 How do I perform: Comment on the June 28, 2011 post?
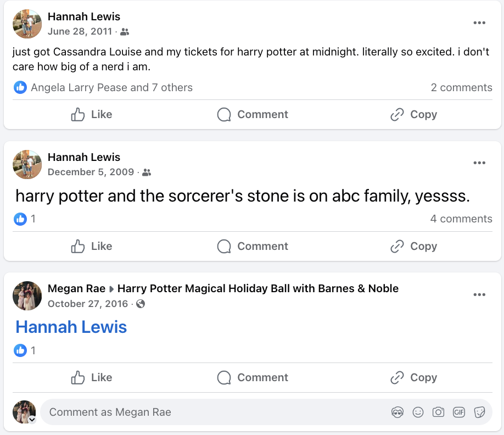point(253,114)
